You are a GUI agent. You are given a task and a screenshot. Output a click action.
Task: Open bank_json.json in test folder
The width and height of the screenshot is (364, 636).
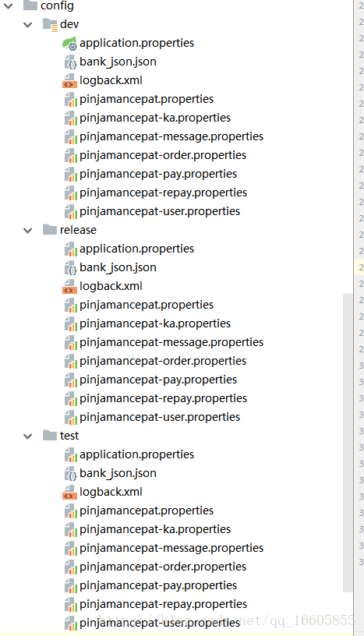(118, 473)
